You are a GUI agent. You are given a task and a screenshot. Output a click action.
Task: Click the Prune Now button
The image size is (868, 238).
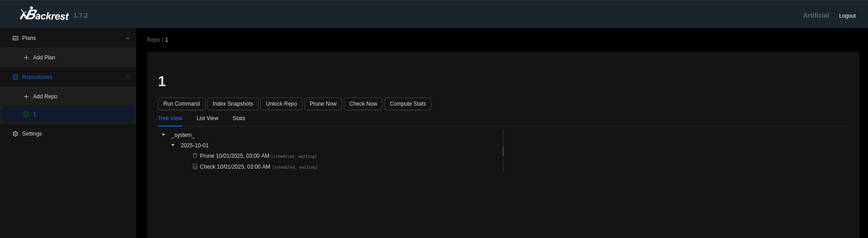click(x=323, y=104)
